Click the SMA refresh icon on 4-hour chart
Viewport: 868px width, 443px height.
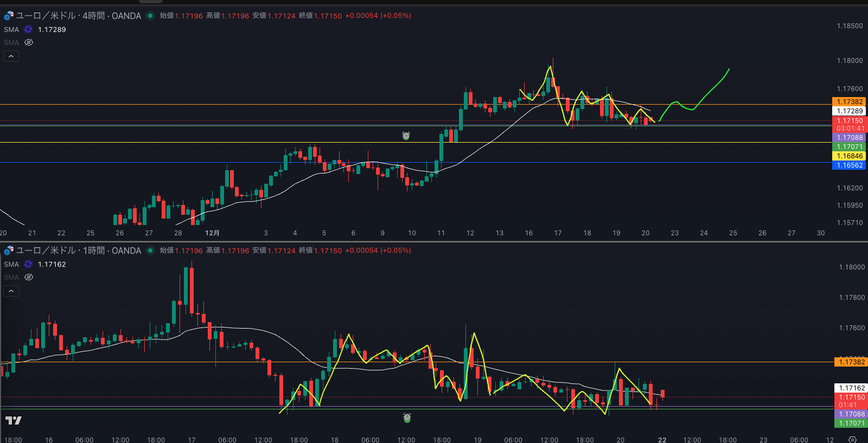tap(28, 30)
